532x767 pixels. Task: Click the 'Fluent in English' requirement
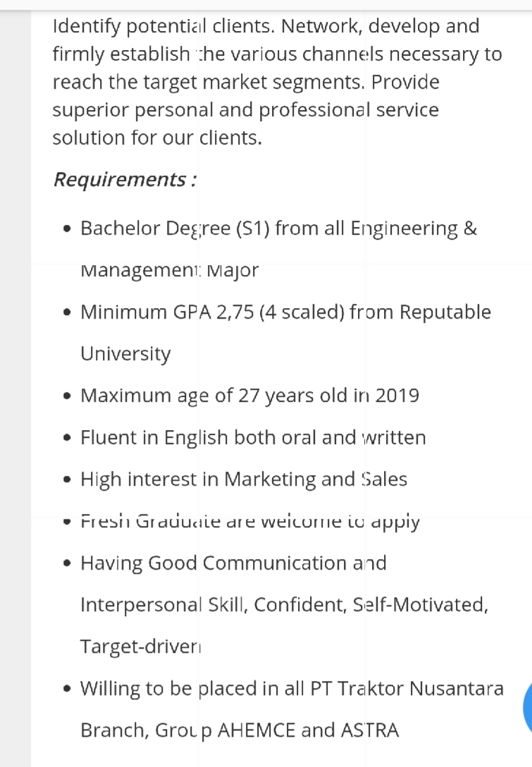(253, 438)
